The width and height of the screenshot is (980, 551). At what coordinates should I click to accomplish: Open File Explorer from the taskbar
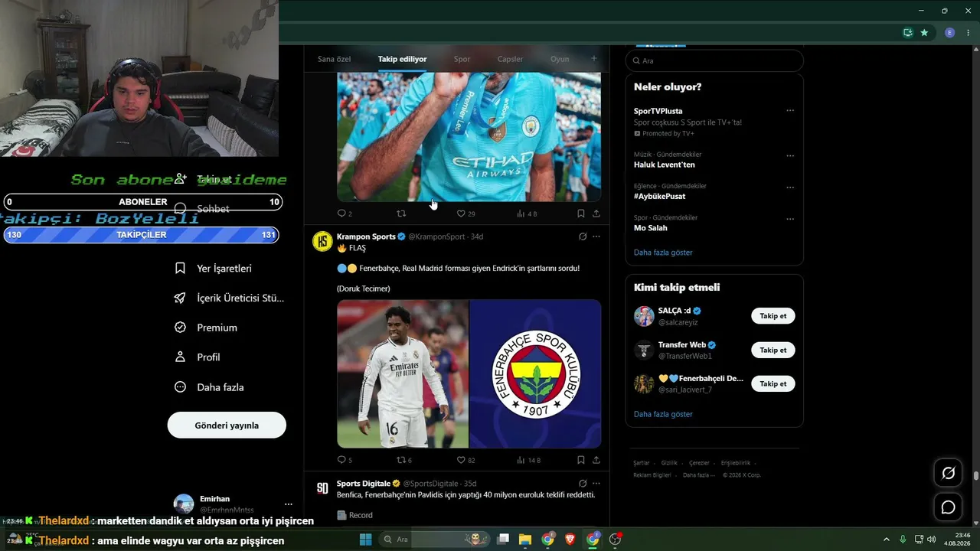(525, 540)
